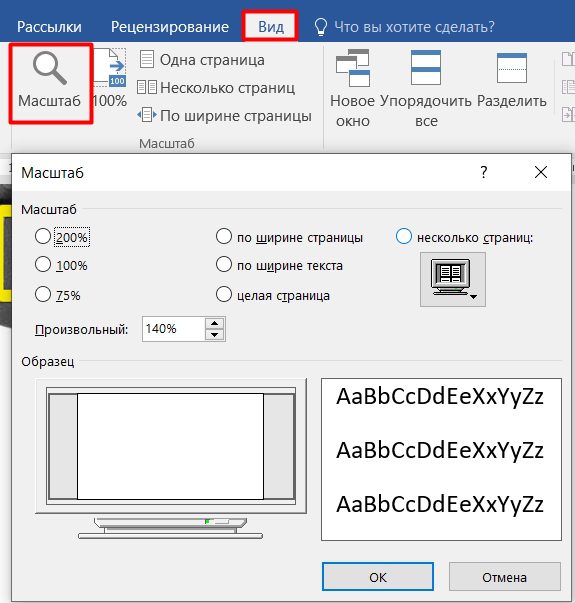Select целая страница radio option
The height and width of the screenshot is (603, 575).
(223, 295)
